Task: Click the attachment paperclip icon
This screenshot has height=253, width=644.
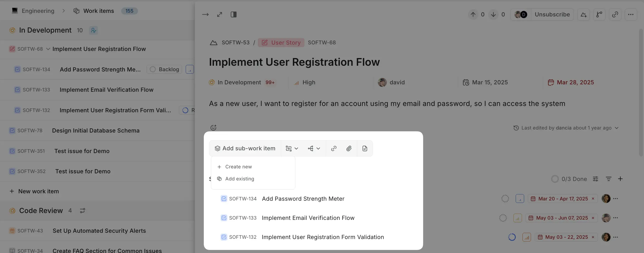Action: [349, 148]
